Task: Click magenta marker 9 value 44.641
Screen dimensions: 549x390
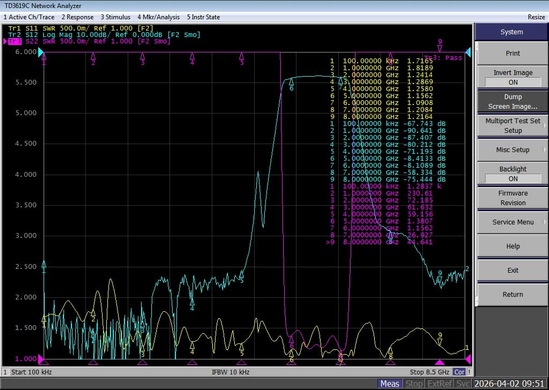Action: [x=420, y=242]
